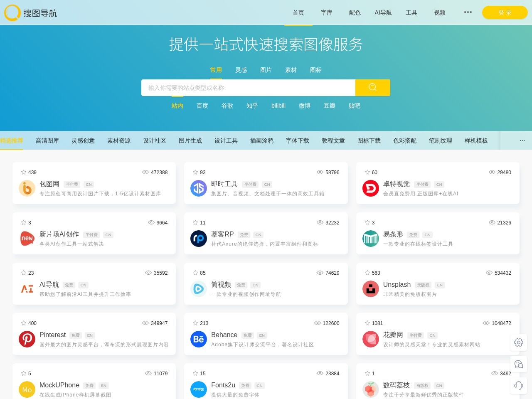Choose 贴吧 as search source
532x399 pixels.
[355, 106]
